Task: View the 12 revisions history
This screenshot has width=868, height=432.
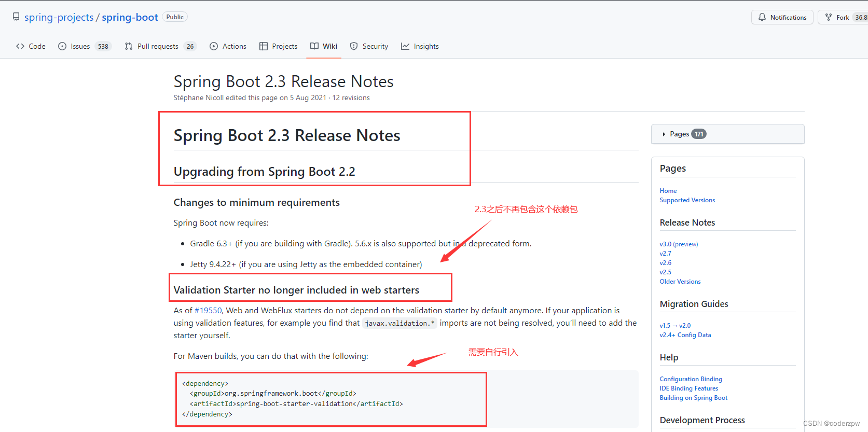Action: point(351,97)
